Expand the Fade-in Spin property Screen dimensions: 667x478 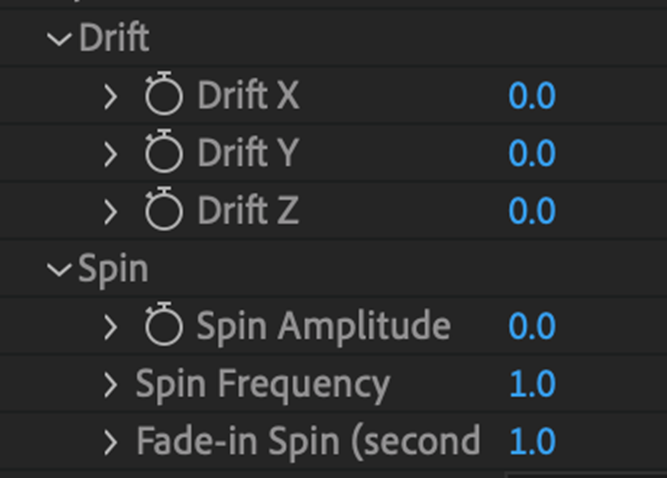click(x=111, y=441)
